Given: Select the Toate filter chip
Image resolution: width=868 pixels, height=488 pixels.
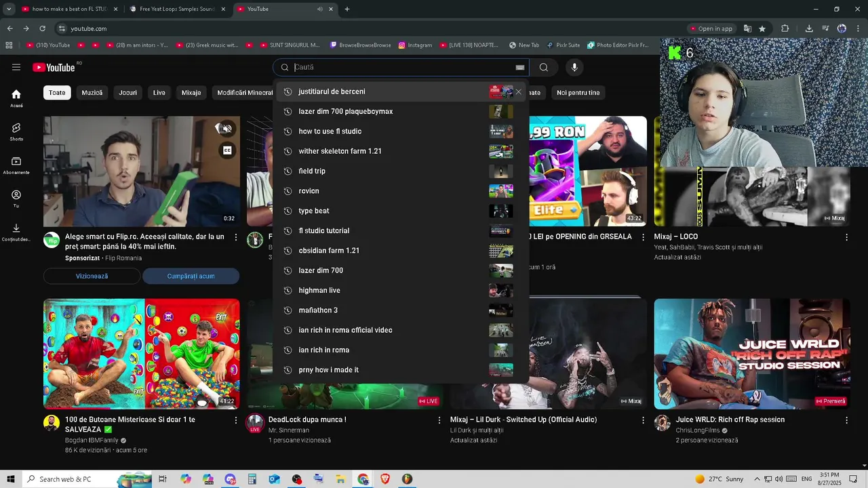Looking at the screenshot, I should 57,93.
